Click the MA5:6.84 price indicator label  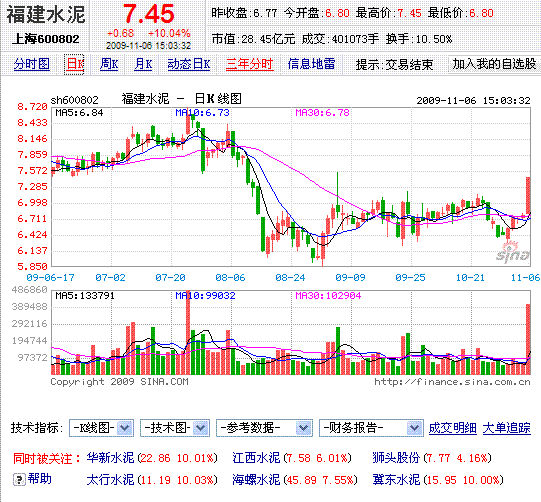pos(79,112)
